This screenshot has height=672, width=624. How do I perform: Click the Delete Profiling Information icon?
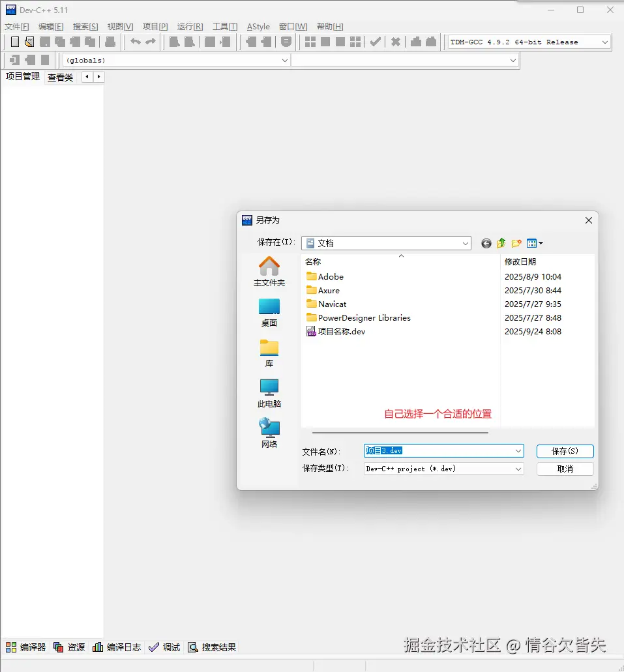tap(431, 42)
